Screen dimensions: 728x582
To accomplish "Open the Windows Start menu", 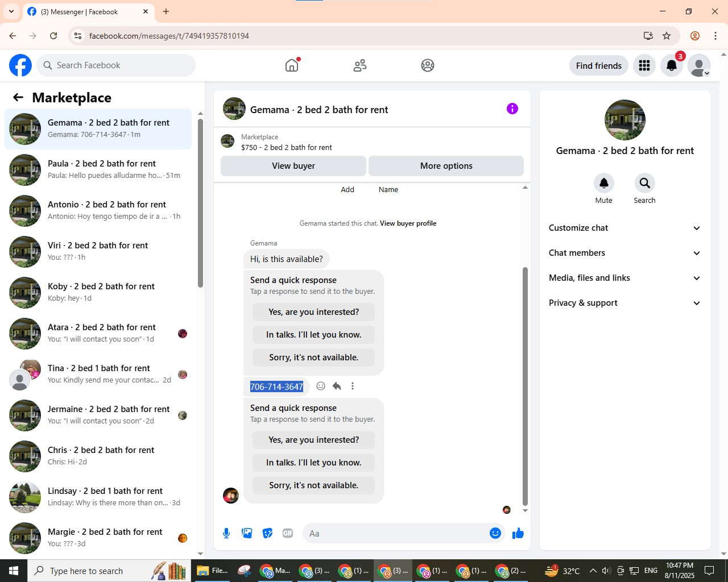I will pos(14,571).
